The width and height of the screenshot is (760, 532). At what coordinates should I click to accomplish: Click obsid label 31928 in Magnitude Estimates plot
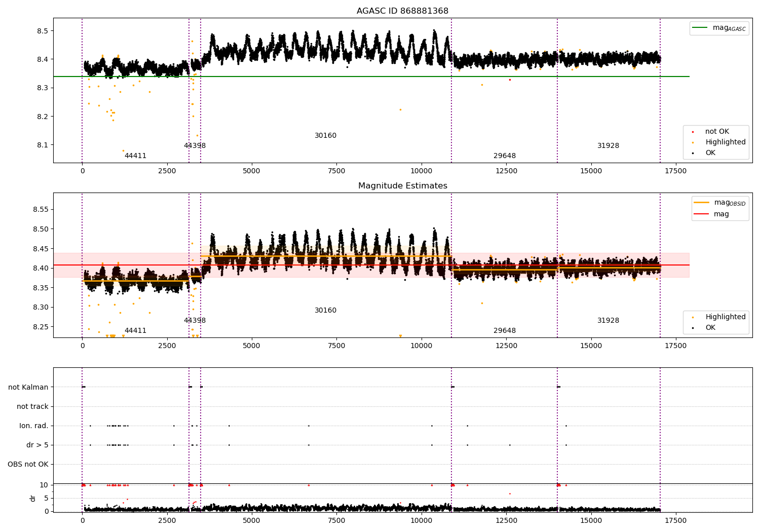(608, 321)
